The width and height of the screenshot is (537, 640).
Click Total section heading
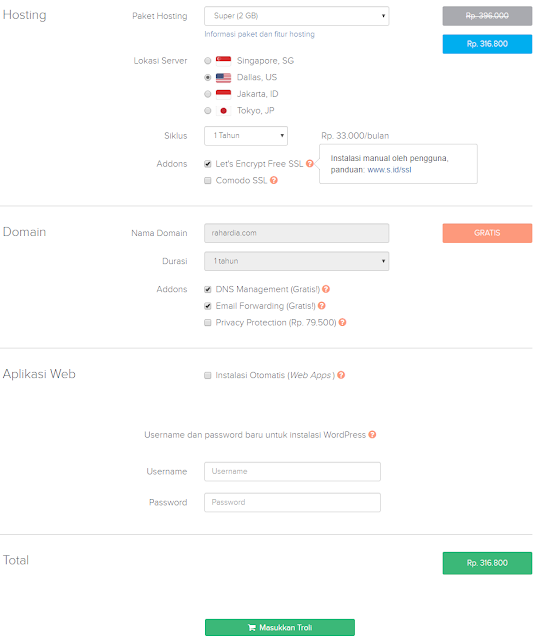[x=16, y=560]
